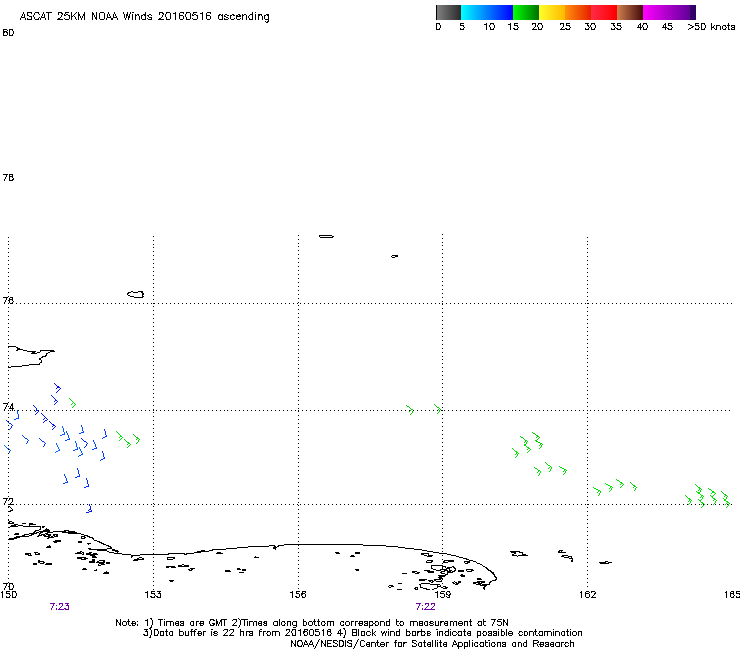The height and width of the screenshot is (650, 740).
Task: Click the longitude label '153'
Action: 153,595
